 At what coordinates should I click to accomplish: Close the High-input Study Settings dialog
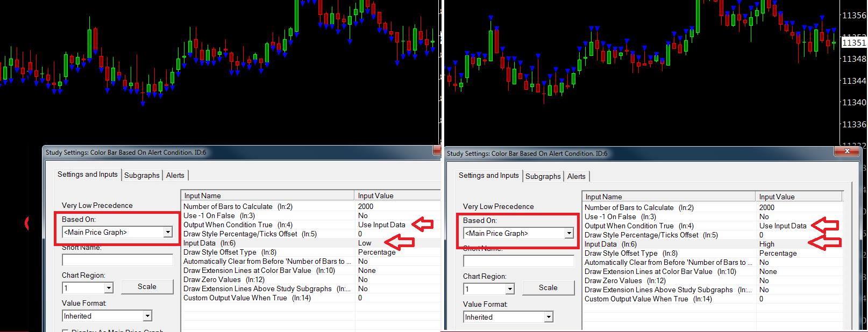point(847,151)
